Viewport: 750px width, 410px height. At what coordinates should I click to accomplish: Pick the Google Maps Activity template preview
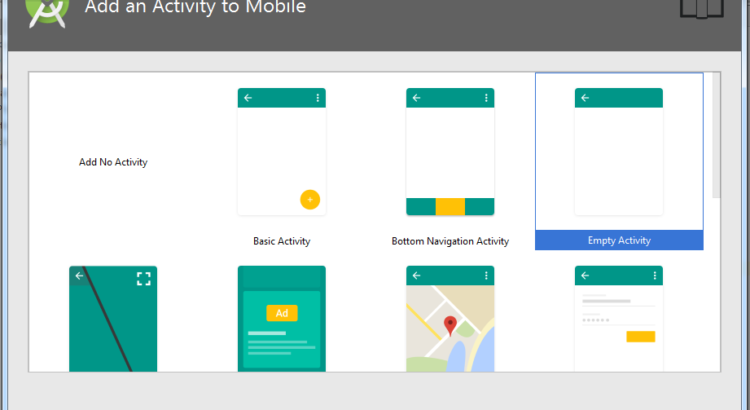point(450,318)
